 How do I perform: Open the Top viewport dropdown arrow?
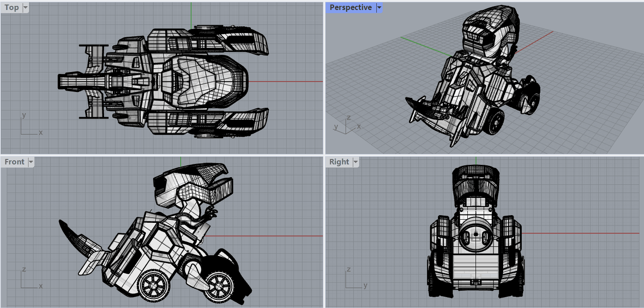tap(25, 8)
